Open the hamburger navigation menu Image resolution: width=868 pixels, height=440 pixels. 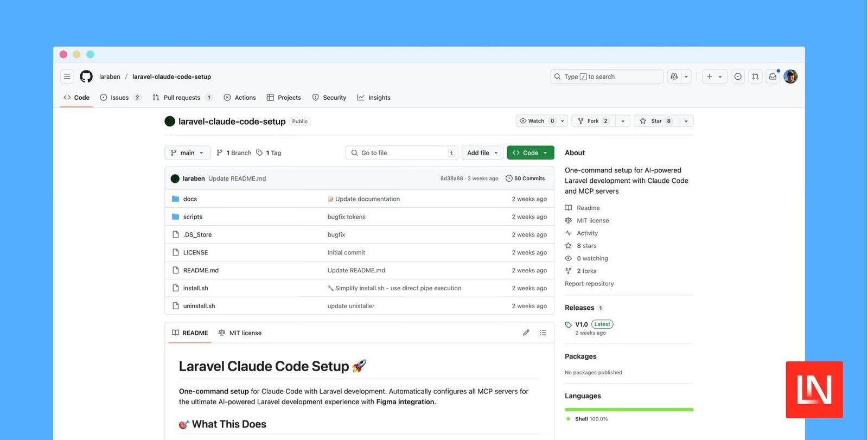click(x=67, y=76)
